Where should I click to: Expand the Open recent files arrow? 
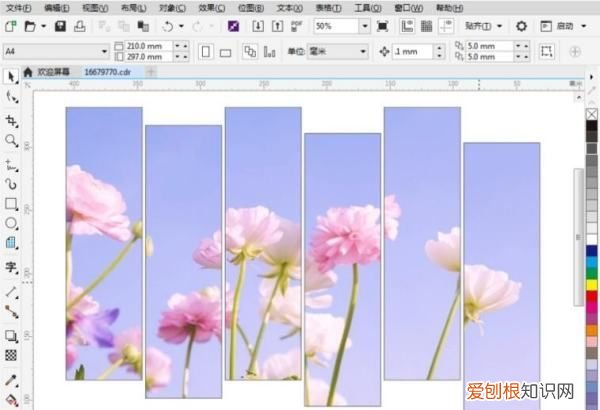click(x=44, y=26)
